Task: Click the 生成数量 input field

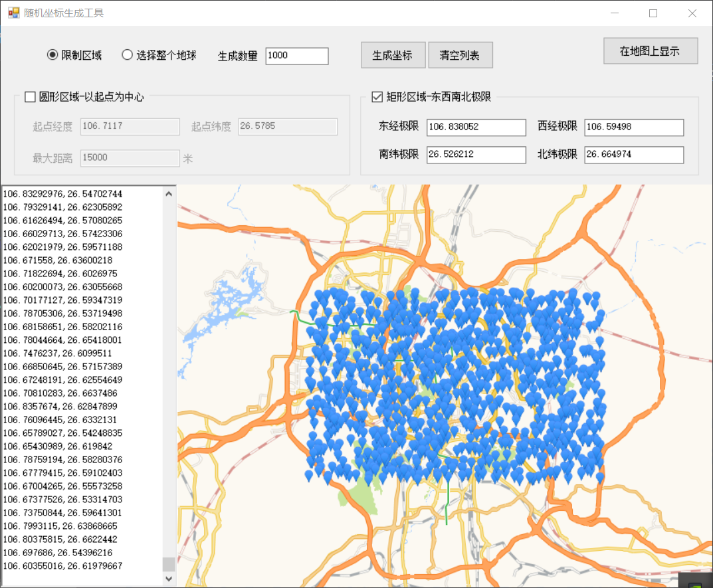Action: (296, 56)
